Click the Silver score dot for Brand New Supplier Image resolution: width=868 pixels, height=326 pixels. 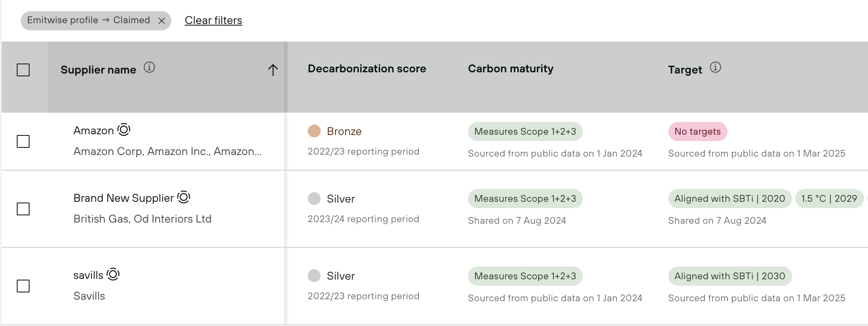point(314,199)
